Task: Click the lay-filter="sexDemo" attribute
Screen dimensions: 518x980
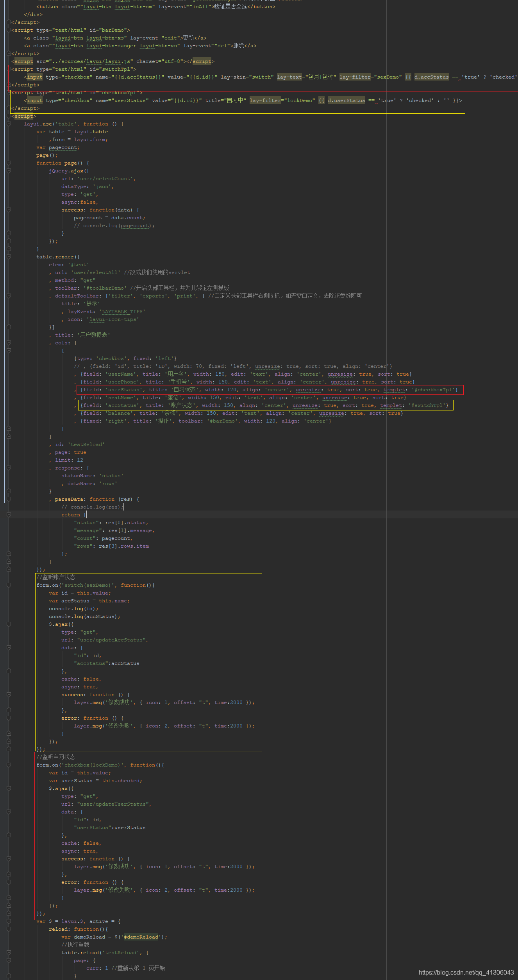Action: pyautogui.click(x=371, y=77)
